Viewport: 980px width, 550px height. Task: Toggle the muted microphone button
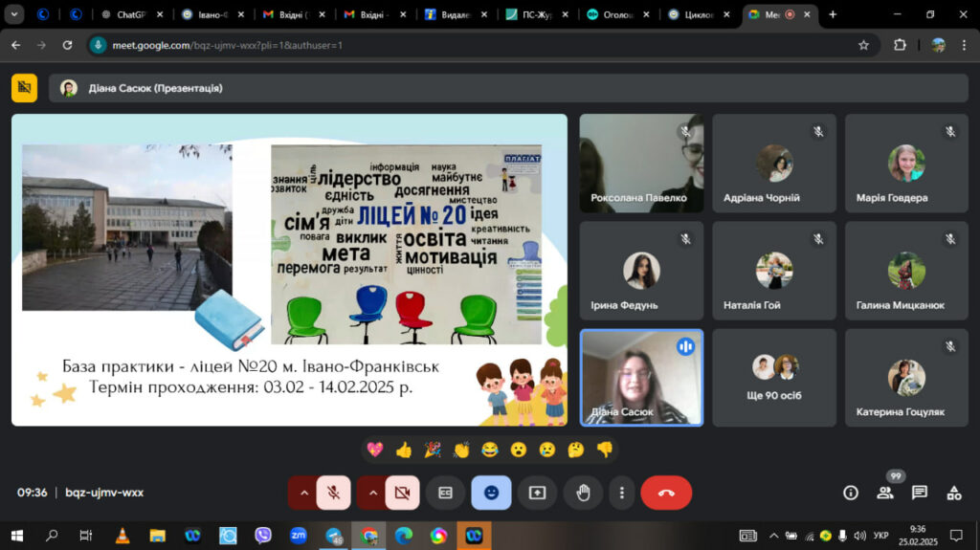[x=334, y=493]
